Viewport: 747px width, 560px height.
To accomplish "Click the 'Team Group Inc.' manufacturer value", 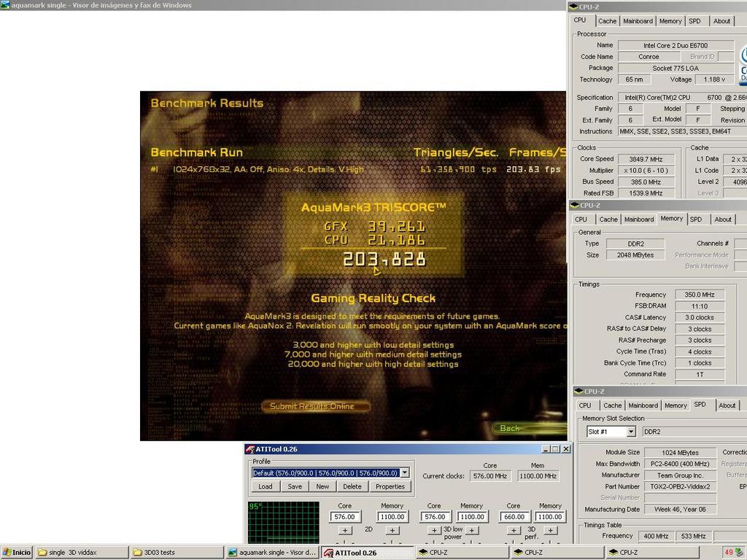I will coord(680,475).
